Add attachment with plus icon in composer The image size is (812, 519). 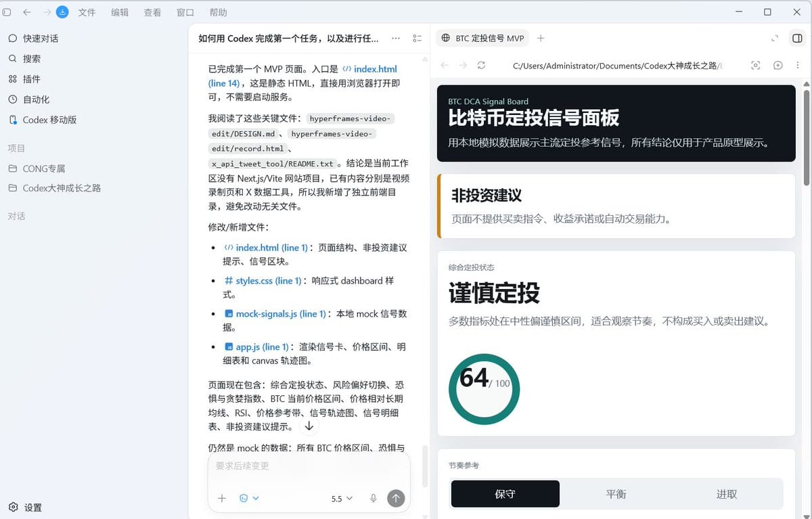[x=222, y=499]
